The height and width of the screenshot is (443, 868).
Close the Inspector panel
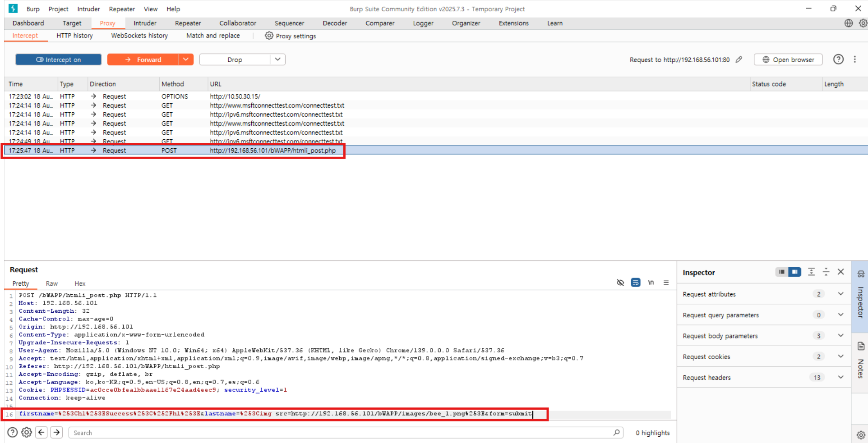[x=841, y=272]
